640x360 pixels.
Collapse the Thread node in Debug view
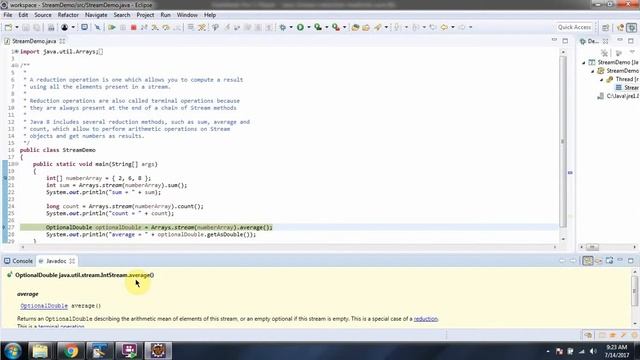click(602, 80)
